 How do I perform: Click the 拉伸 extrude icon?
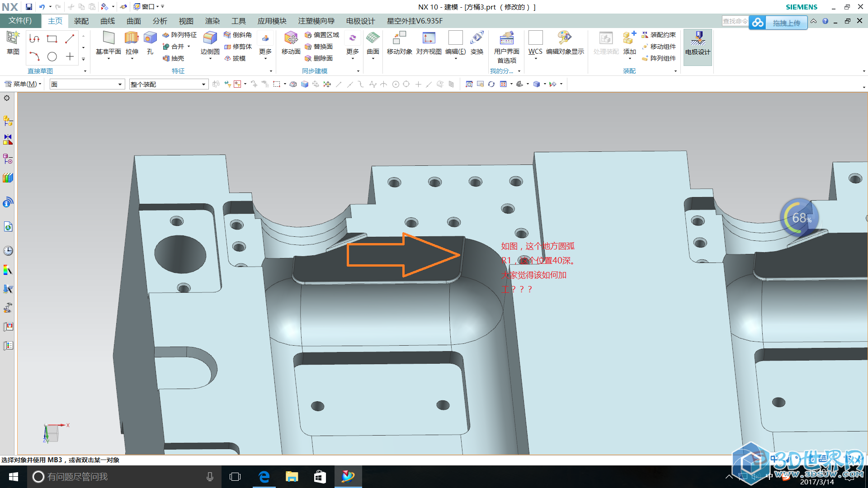132,38
